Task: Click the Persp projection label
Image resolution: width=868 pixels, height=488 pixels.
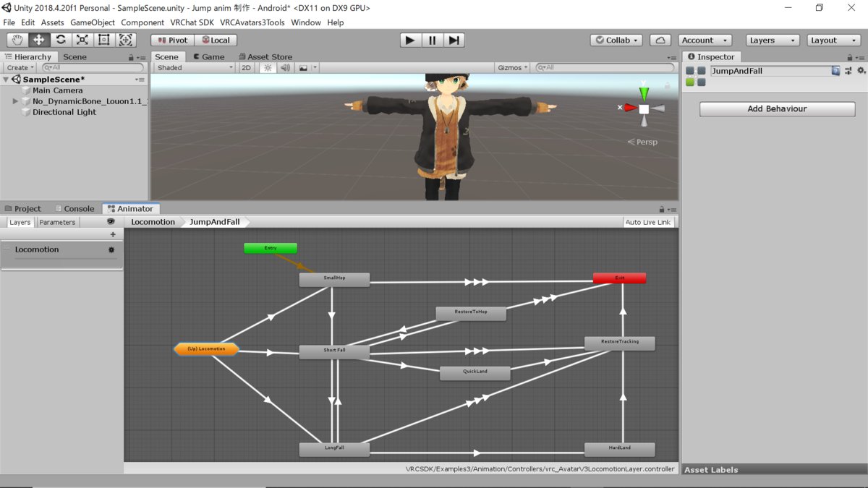Action: coord(642,142)
